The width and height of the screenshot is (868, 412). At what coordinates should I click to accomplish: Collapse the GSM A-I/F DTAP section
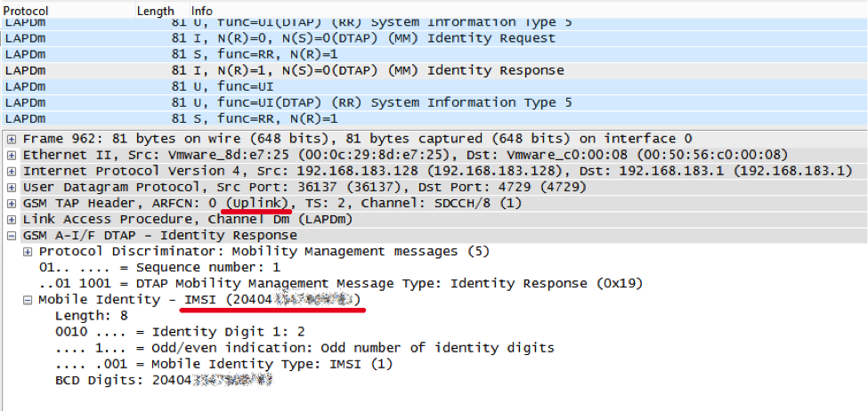(12, 235)
